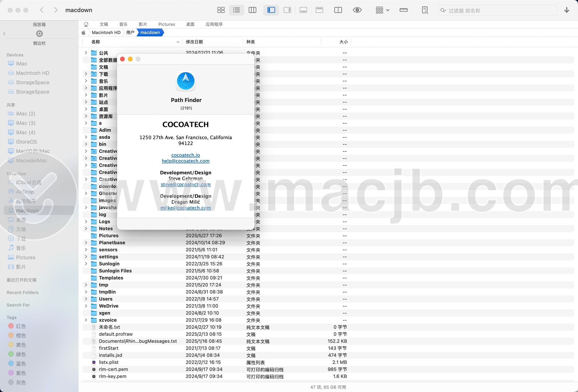578x392 pixels.
Task: Expand the tmpBin folder
Action: (x=86, y=292)
